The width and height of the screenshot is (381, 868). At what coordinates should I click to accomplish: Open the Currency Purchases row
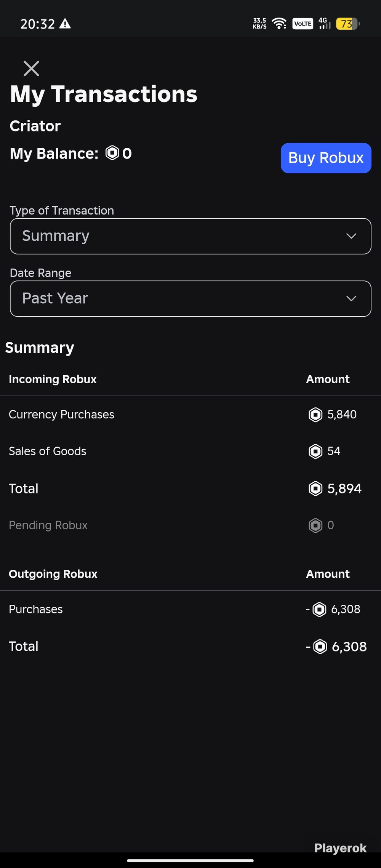(x=190, y=415)
